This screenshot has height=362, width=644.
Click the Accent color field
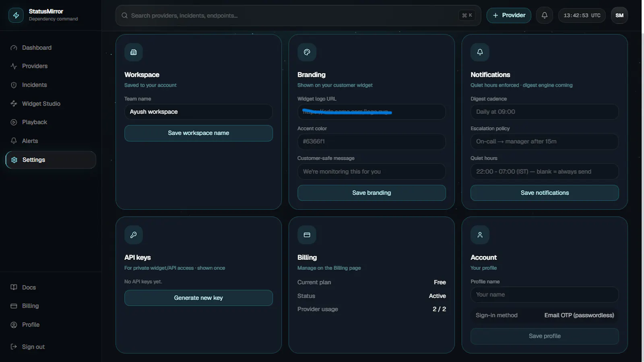tap(372, 142)
